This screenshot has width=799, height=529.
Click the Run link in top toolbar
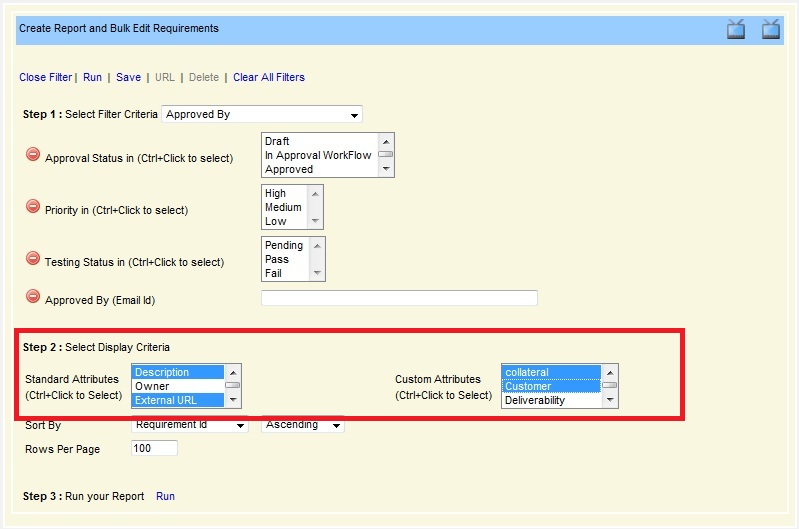point(92,77)
